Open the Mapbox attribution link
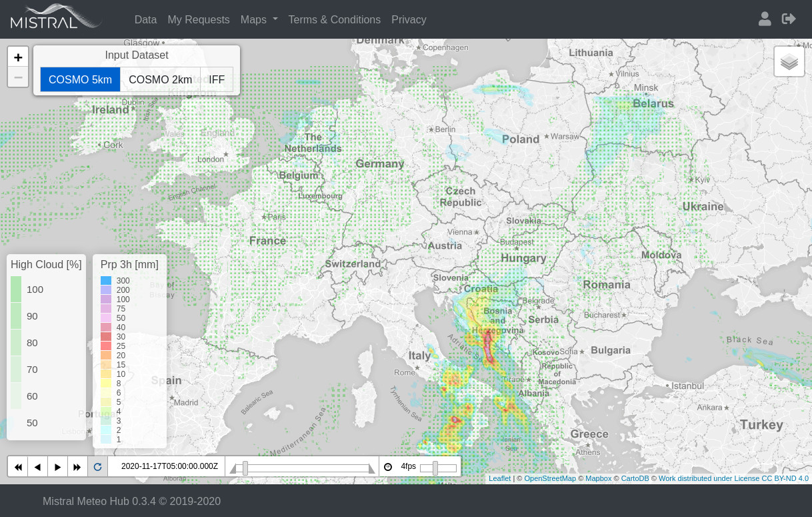Image resolution: width=812 pixels, height=517 pixels. pos(598,478)
